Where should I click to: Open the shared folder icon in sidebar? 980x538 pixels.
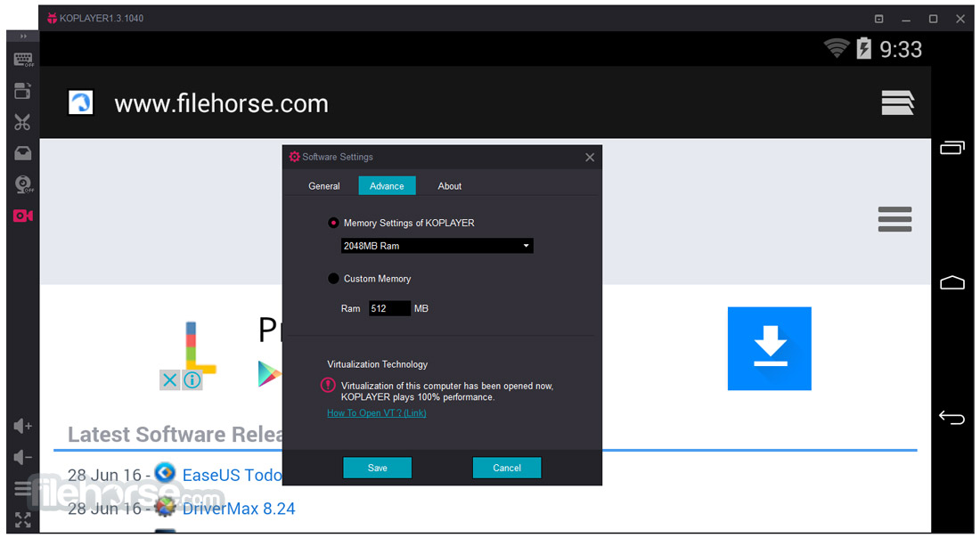coord(22,91)
